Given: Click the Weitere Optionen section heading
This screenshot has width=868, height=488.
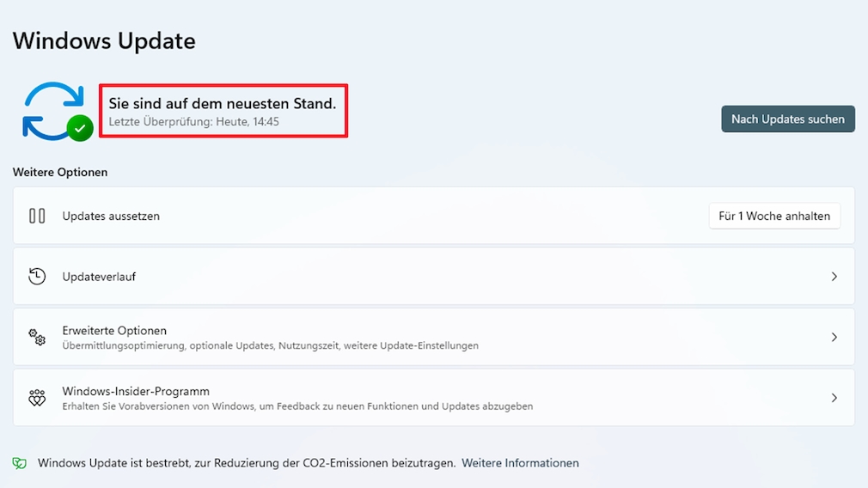Looking at the screenshot, I should tap(60, 172).
